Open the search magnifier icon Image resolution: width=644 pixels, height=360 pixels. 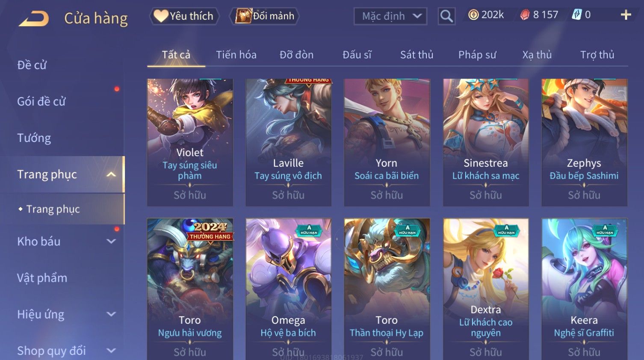446,16
